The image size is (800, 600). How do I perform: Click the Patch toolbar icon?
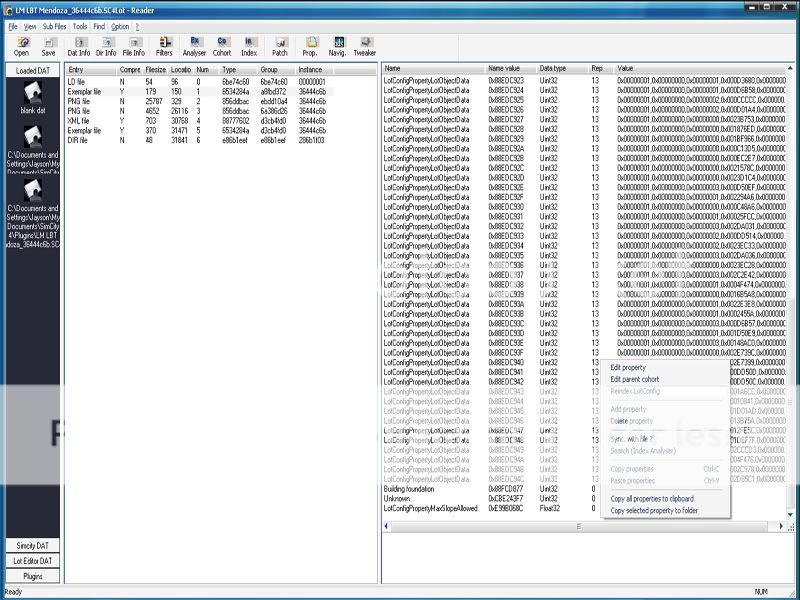coord(280,45)
